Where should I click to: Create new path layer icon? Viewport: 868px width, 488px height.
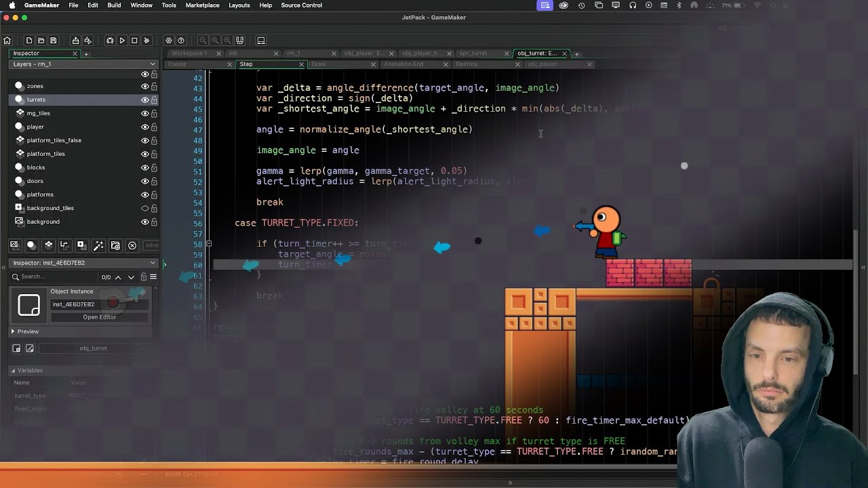pos(64,245)
